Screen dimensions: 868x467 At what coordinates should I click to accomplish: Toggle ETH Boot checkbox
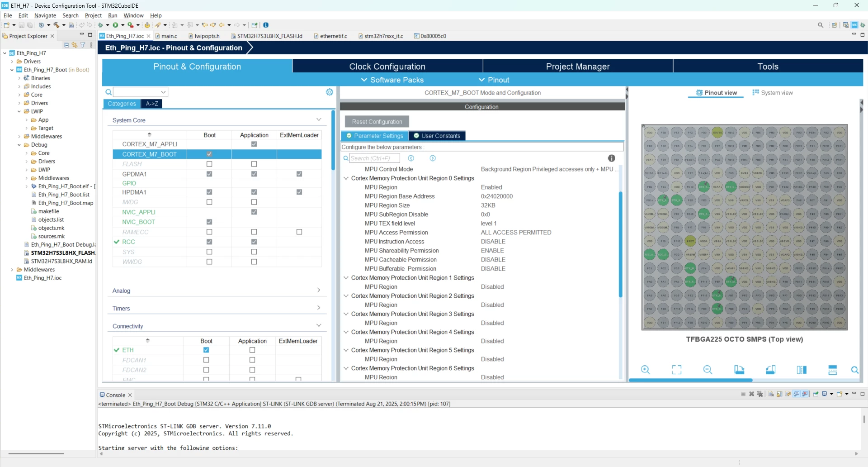point(206,350)
